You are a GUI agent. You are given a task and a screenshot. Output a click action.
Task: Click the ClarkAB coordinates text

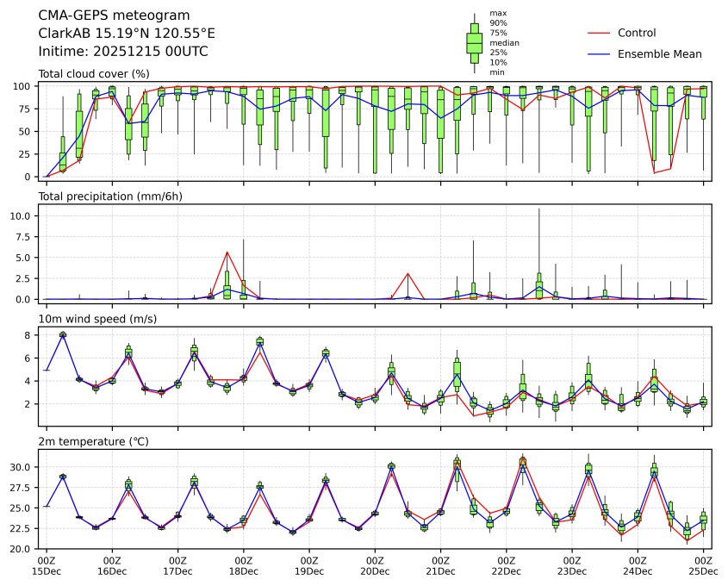[x=127, y=34]
